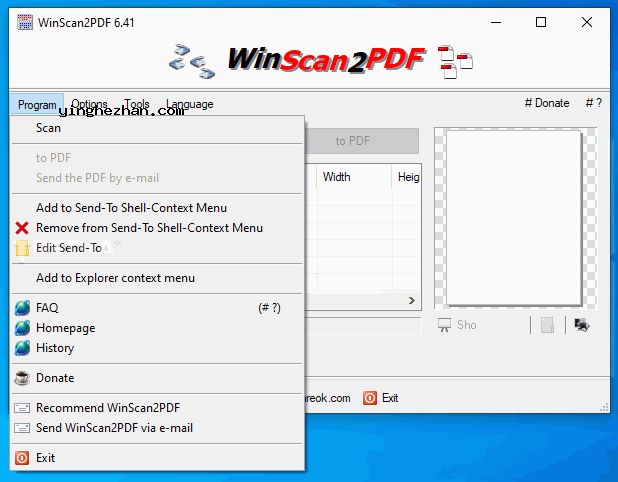
Task: Click the empty text field under the list
Action: tap(363, 326)
